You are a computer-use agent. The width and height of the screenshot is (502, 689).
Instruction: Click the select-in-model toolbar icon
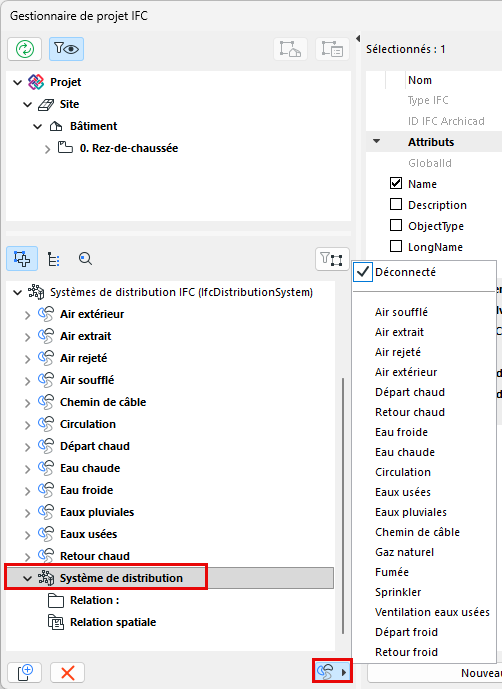coord(291,49)
